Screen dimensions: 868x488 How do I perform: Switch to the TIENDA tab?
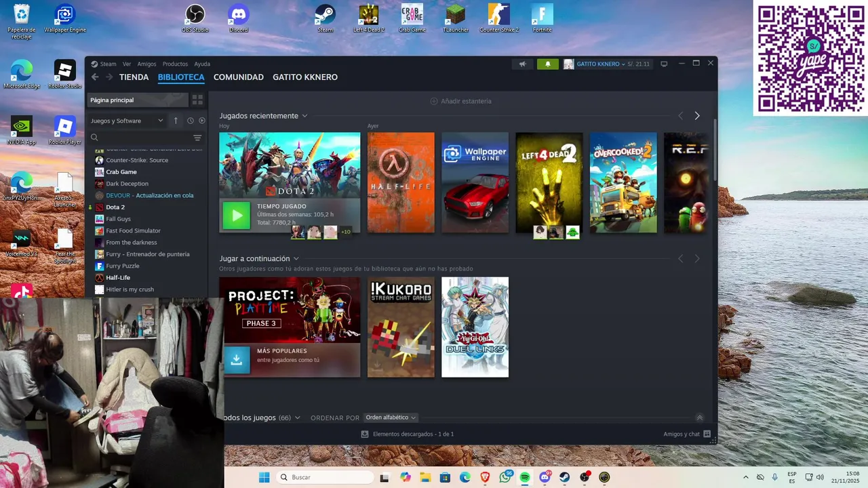pyautogui.click(x=134, y=77)
